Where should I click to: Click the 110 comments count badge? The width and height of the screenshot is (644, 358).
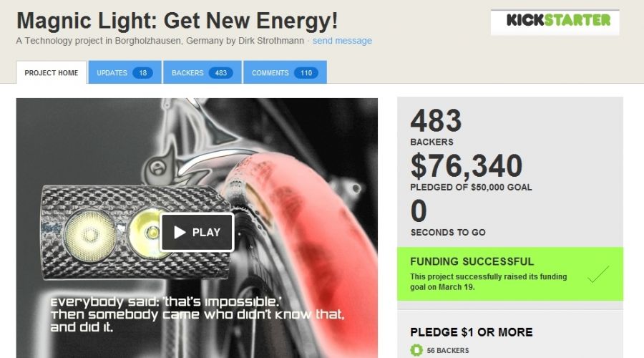tap(306, 73)
